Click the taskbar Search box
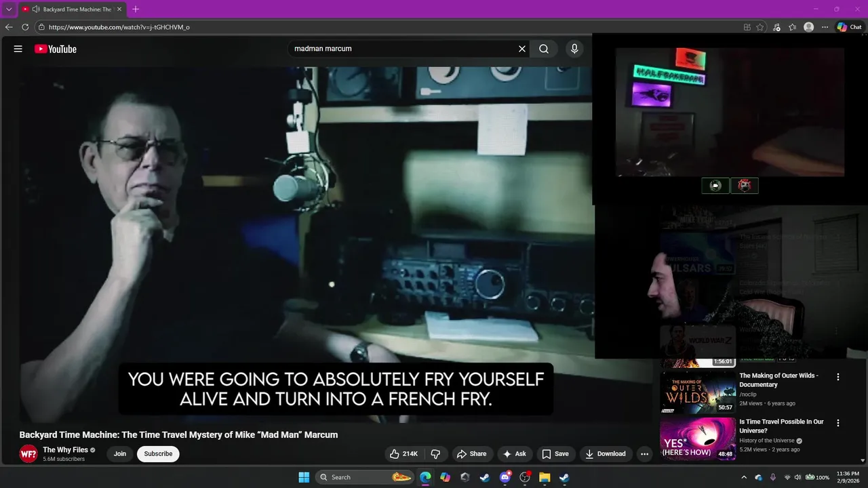This screenshot has height=488, width=868. coord(366,477)
